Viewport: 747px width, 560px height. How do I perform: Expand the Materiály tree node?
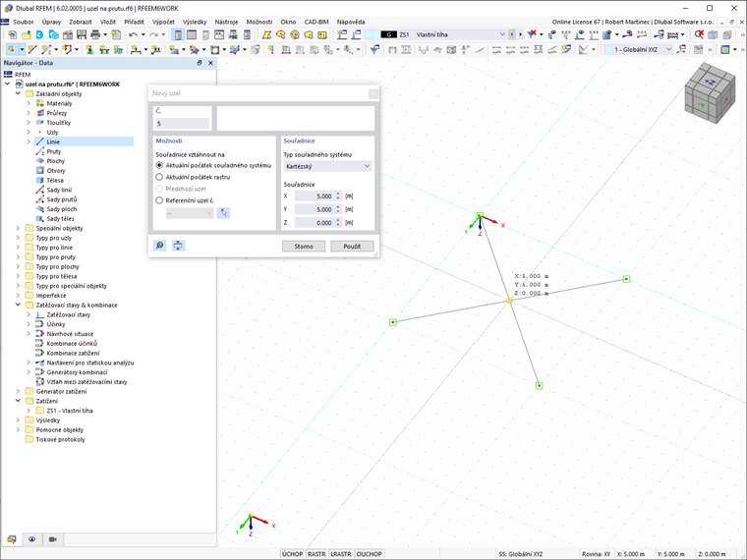coord(29,103)
